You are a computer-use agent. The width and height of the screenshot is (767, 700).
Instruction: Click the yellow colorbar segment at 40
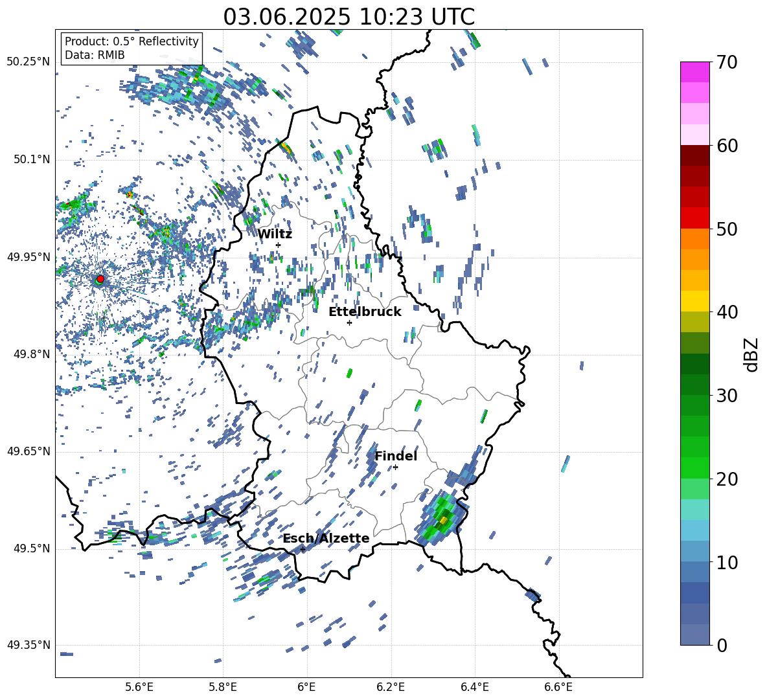tap(695, 301)
